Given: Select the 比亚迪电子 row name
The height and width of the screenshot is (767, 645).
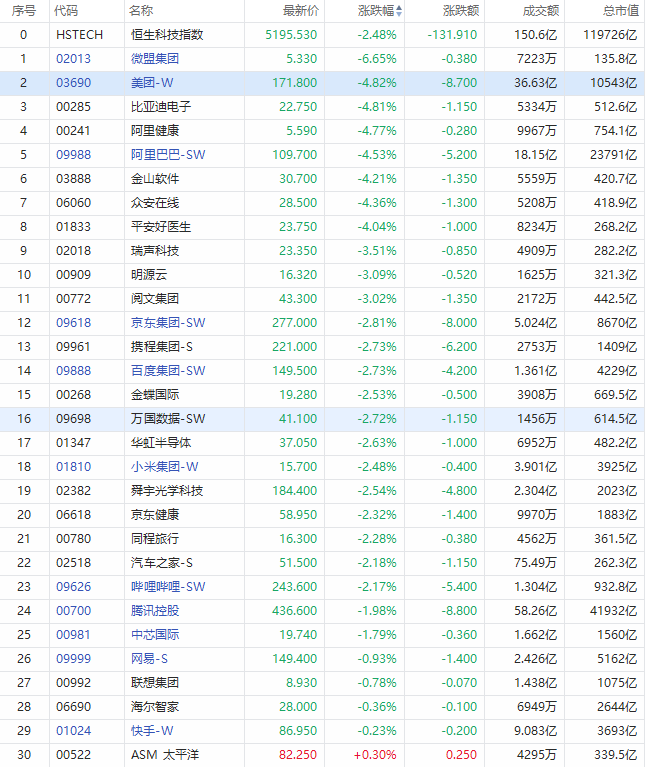Looking at the screenshot, I should coord(161,107).
